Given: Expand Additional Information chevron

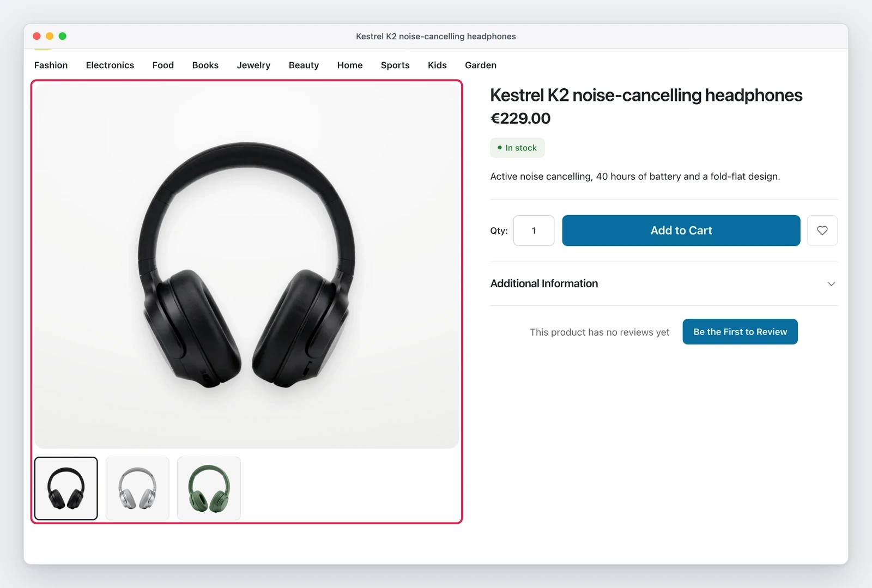Looking at the screenshot, I should click(831, 284).
